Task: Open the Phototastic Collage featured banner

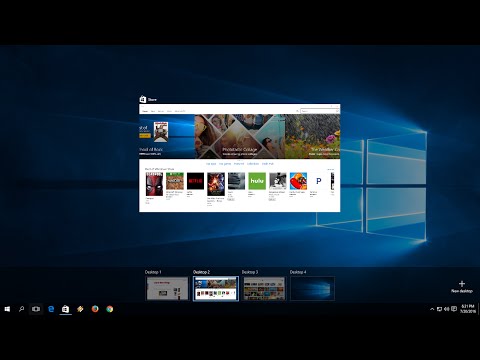Action: pyautogui.click(x=240, y=136)
